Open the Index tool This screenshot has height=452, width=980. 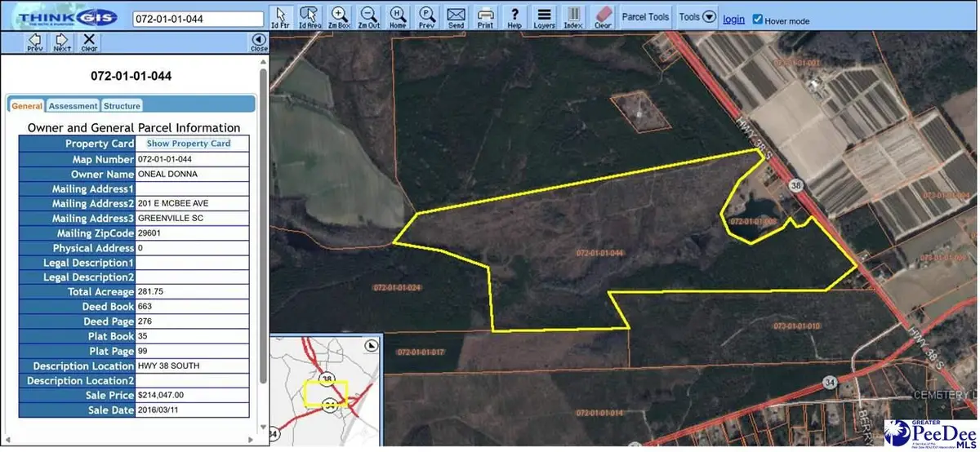click(x=573, y=16)
